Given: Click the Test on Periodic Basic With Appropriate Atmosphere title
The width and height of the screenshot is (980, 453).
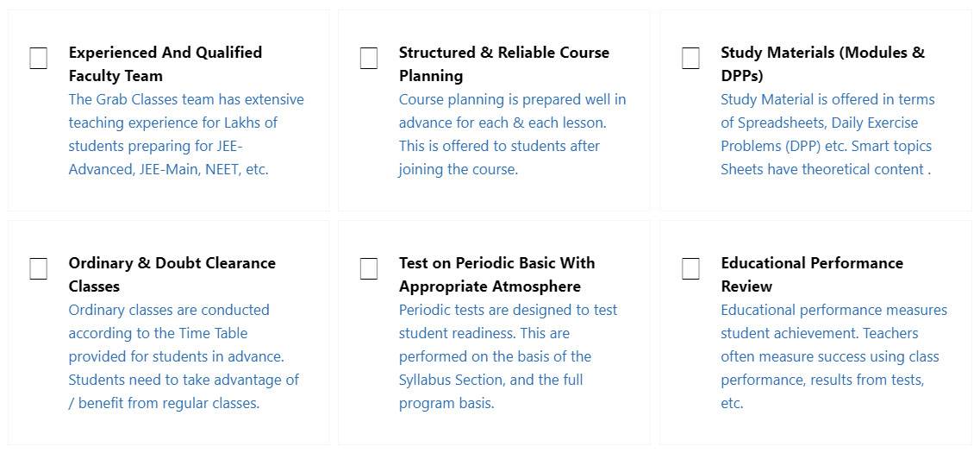Looking at the screenshot, I should click(496, 274).
